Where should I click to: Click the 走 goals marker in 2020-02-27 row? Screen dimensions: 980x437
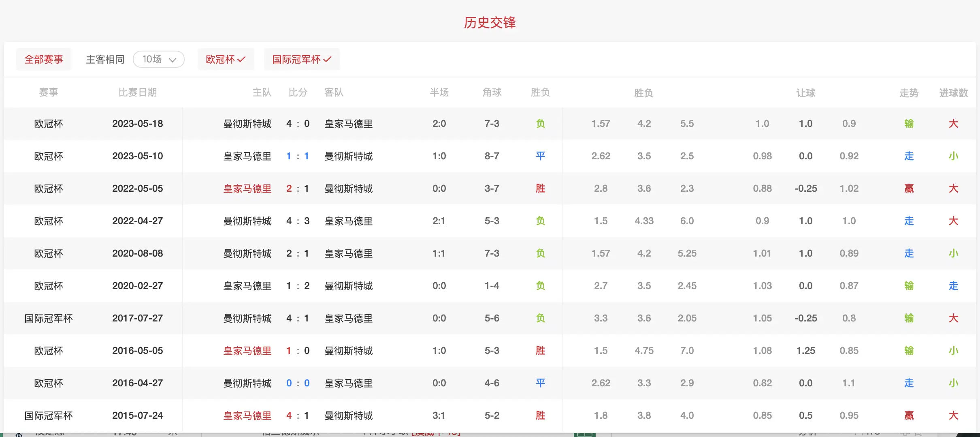click(954, 286)
